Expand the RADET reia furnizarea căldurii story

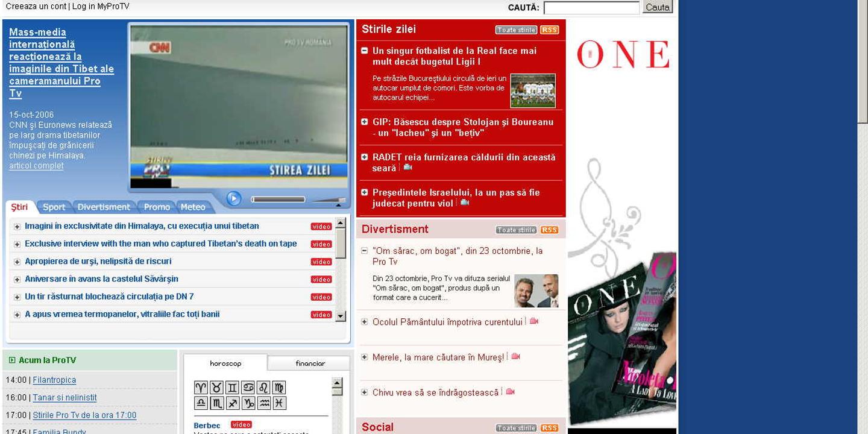[364, 157]
